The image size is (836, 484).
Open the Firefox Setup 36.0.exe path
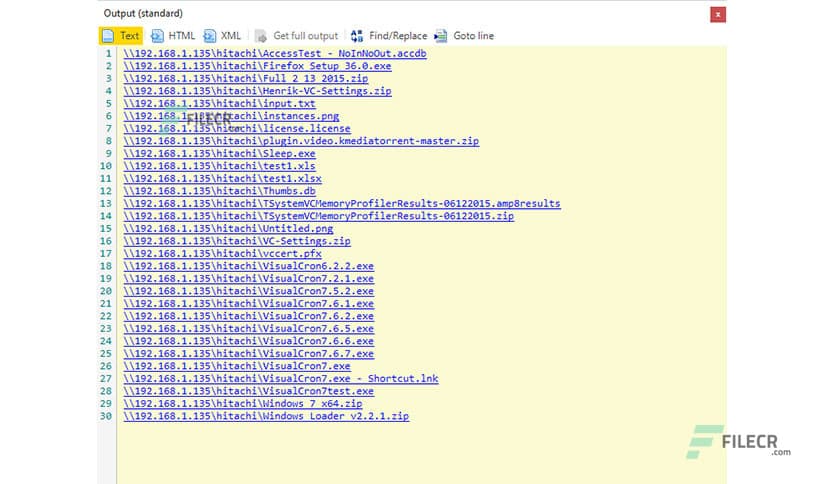(x=258, y=66)
